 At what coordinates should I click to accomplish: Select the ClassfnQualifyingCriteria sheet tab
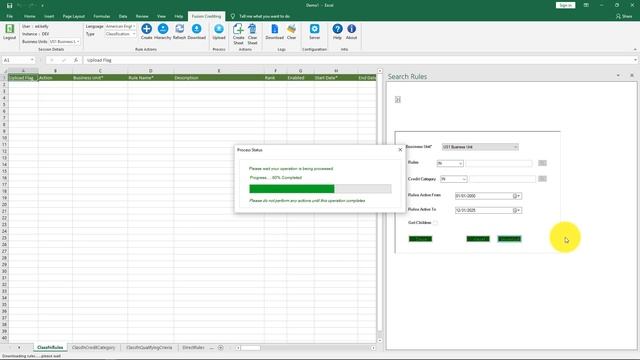point(149,347)
